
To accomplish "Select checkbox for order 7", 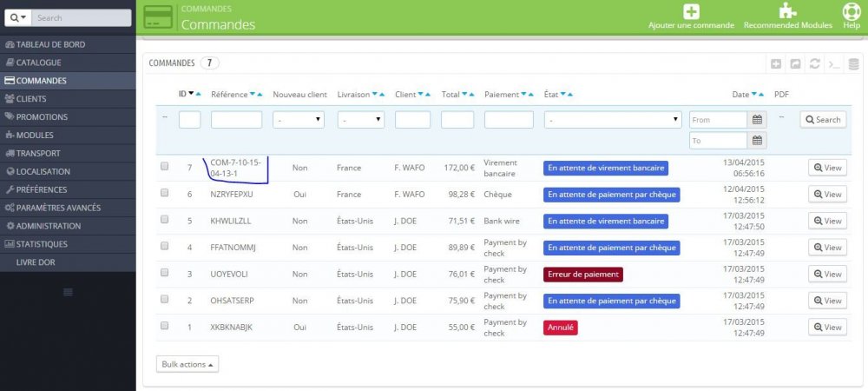I will (x=164, y=166).
